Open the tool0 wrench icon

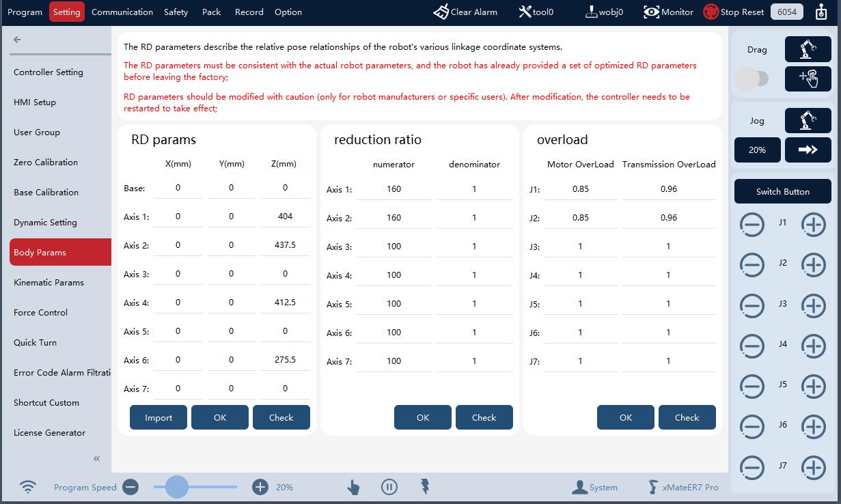pos(525,12)
